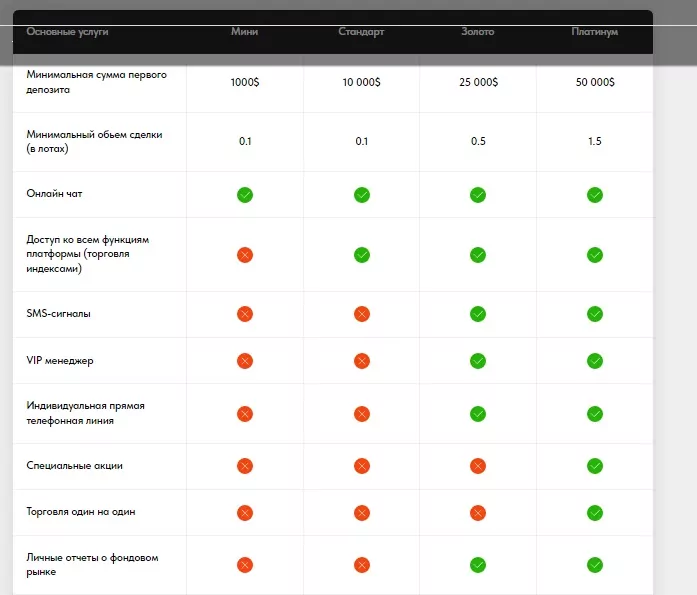Click the 1000$ deposit value
The image size is (697, 595).
point(245,82)
